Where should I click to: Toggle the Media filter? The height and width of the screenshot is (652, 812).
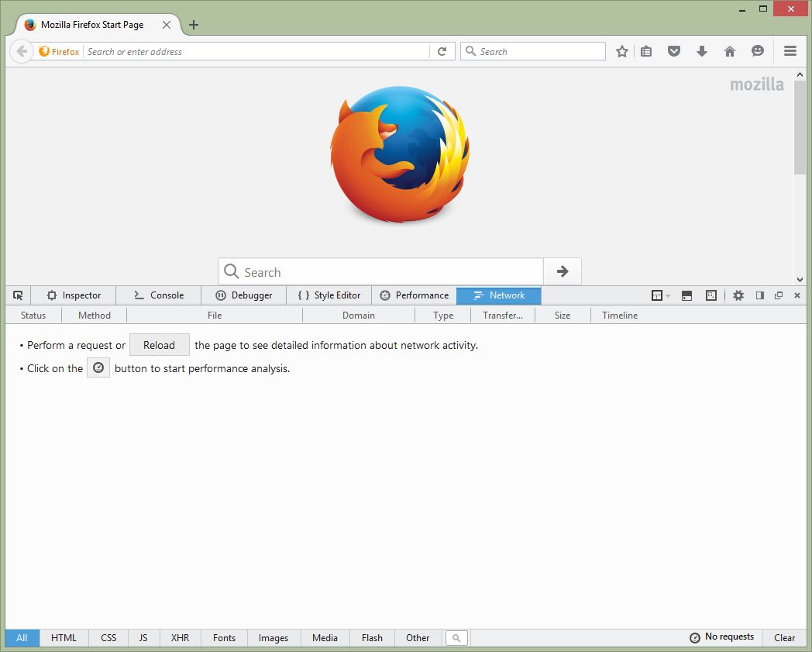(x=325, y=638)
